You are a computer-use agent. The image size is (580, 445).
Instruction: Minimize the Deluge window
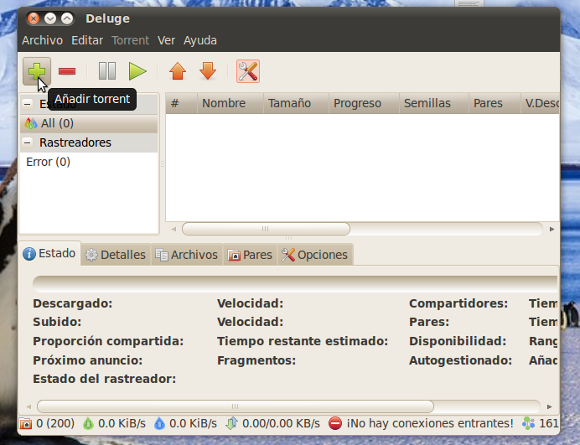point(50,18)
